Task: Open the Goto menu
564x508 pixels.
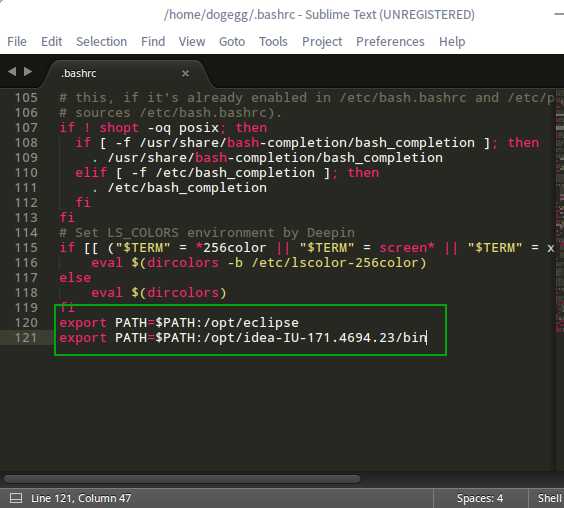Action: click(x=232, y=42)
